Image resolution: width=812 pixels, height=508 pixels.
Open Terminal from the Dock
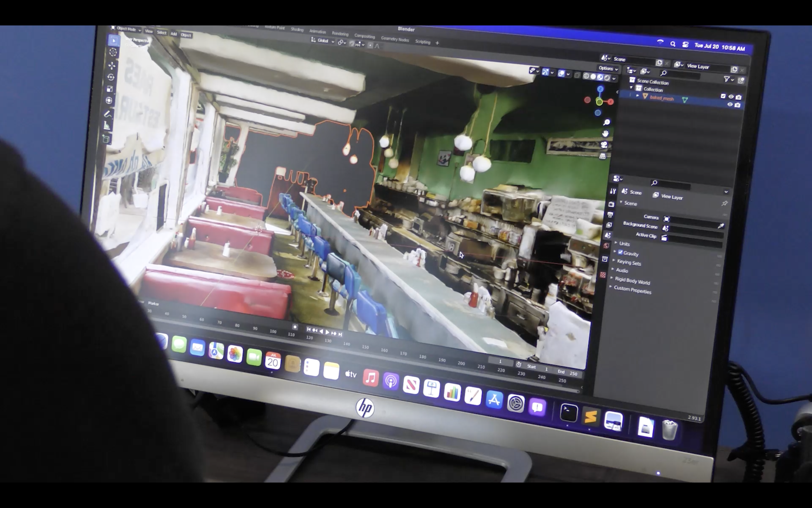click(569, 412)
